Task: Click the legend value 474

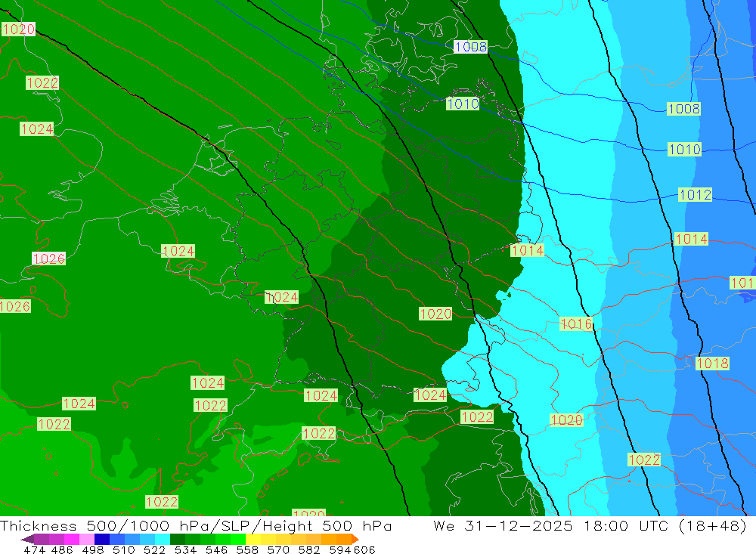Action: click(x=35, y=550)
